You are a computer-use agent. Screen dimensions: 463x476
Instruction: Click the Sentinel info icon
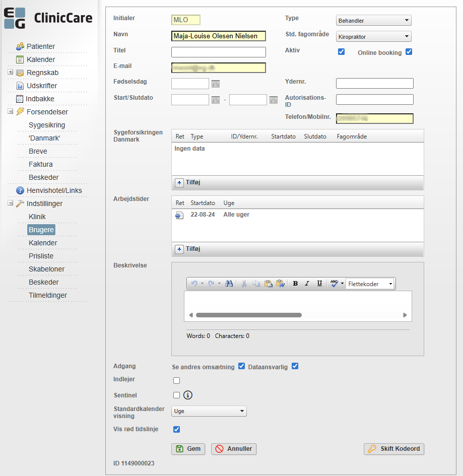(x=188, y=395)
